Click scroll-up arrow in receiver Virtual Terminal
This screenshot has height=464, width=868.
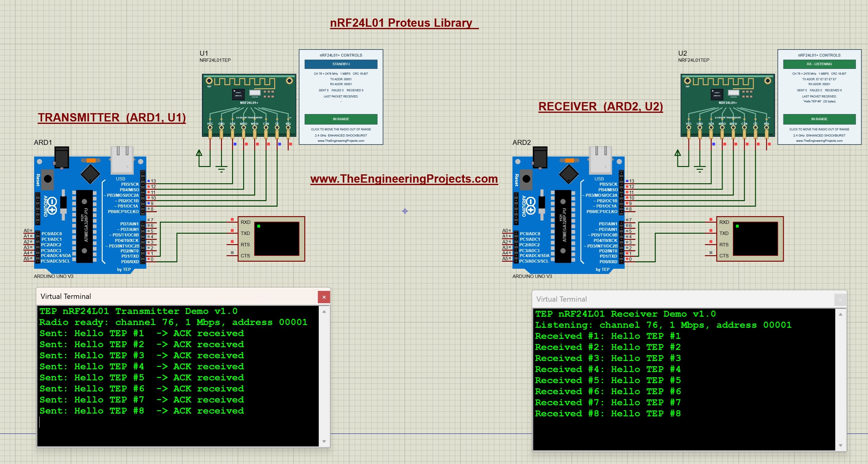tap(840, 314)
